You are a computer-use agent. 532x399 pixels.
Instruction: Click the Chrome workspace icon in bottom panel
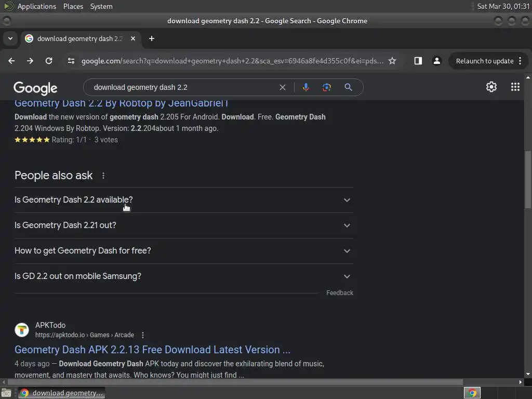pos(472,393)
